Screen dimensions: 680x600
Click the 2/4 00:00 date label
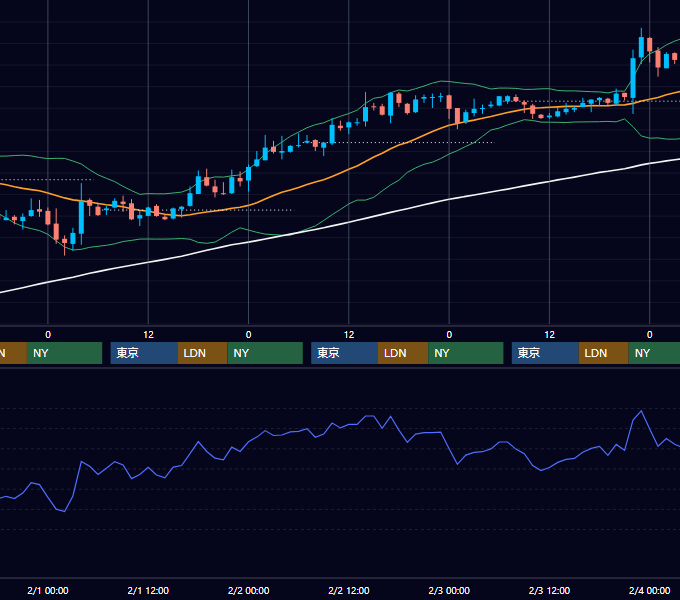(x=649, y=590)
